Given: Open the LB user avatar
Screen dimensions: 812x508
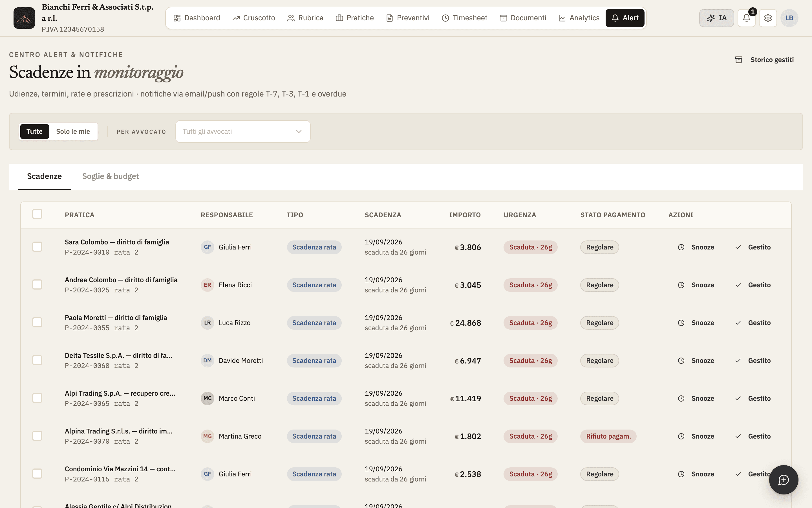Looking at the screenshot, I should [789, 18].
